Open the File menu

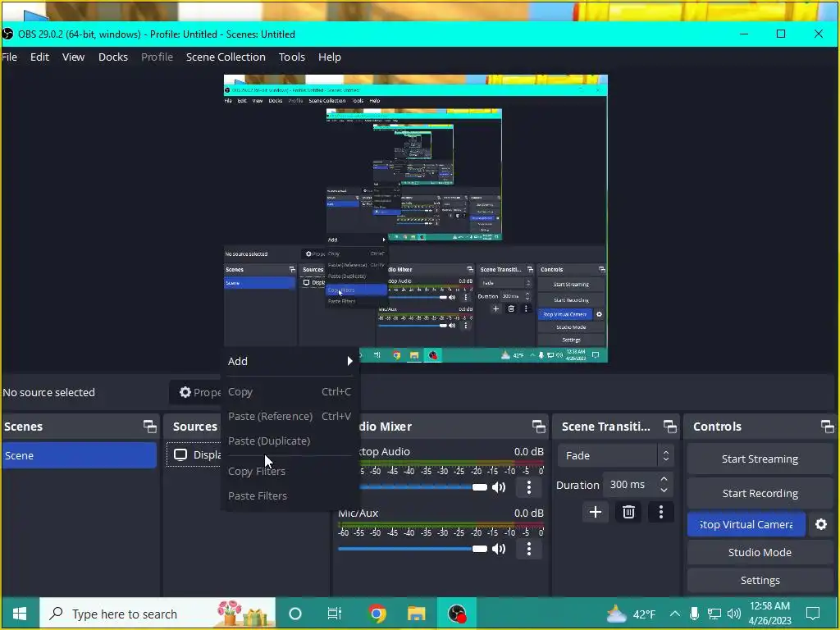tap(10, 57)
